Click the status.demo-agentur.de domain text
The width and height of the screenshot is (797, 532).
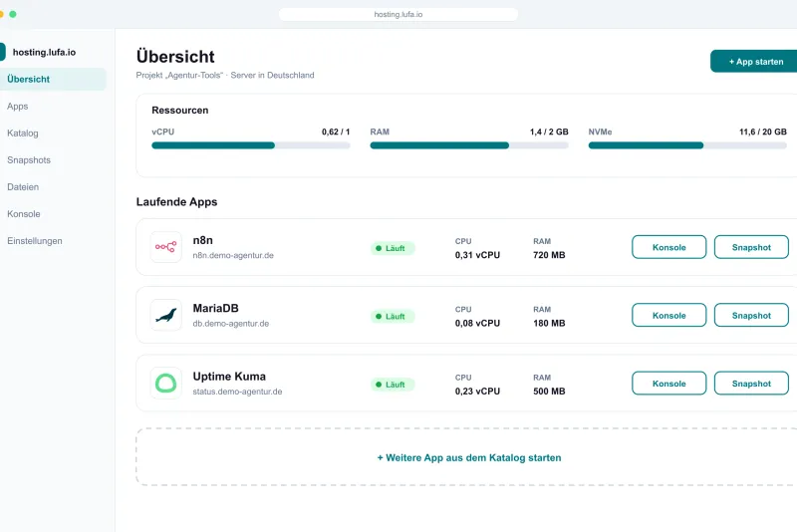coord(237,392)
